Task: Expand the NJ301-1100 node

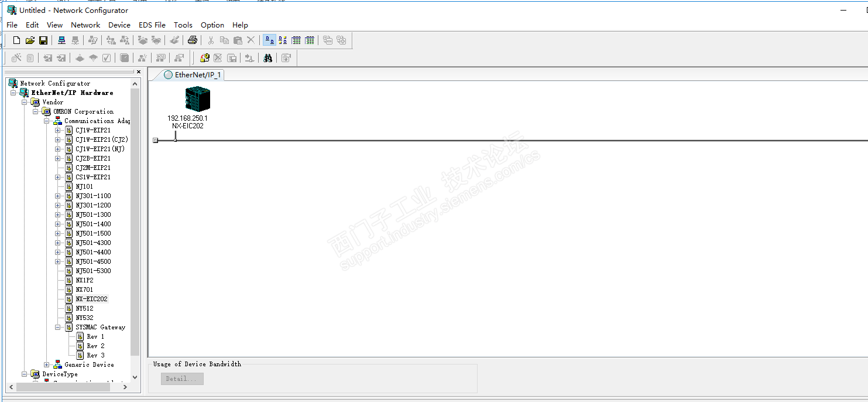Action: click(58, 196)
